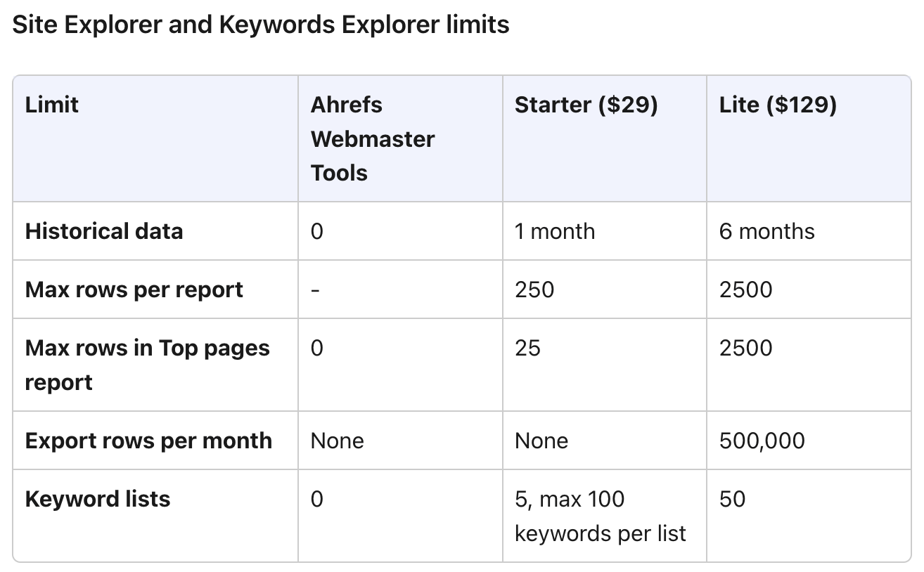Viewport: 924px width, 572px height.
Task: Select the 'Max rows in Top pages report' label
Action: tap(147, 365)
